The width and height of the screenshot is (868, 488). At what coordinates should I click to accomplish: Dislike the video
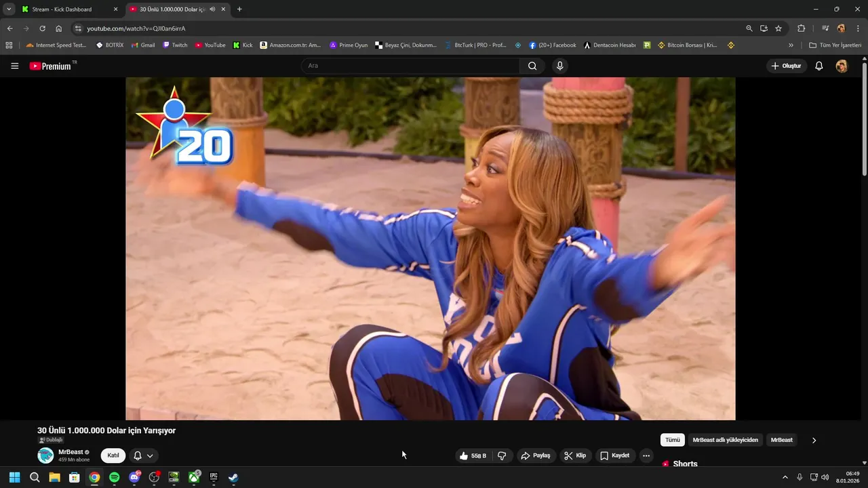pyautogui.click(x=502, y=455)
